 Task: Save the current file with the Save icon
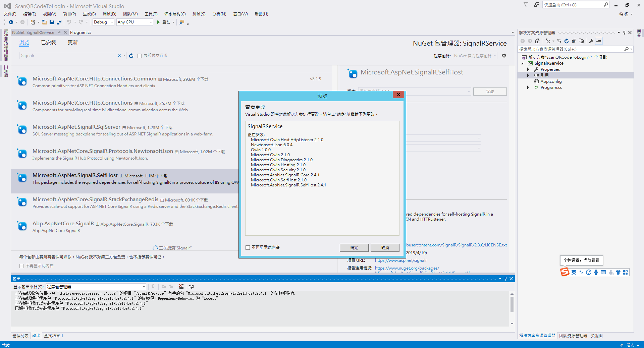(51, 22)
